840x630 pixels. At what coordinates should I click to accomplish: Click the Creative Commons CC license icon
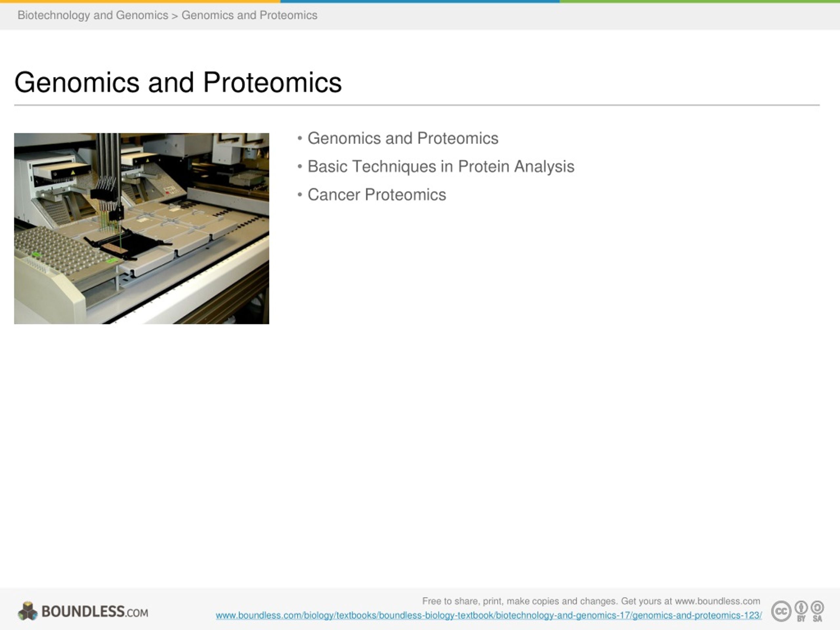(781, 611)
